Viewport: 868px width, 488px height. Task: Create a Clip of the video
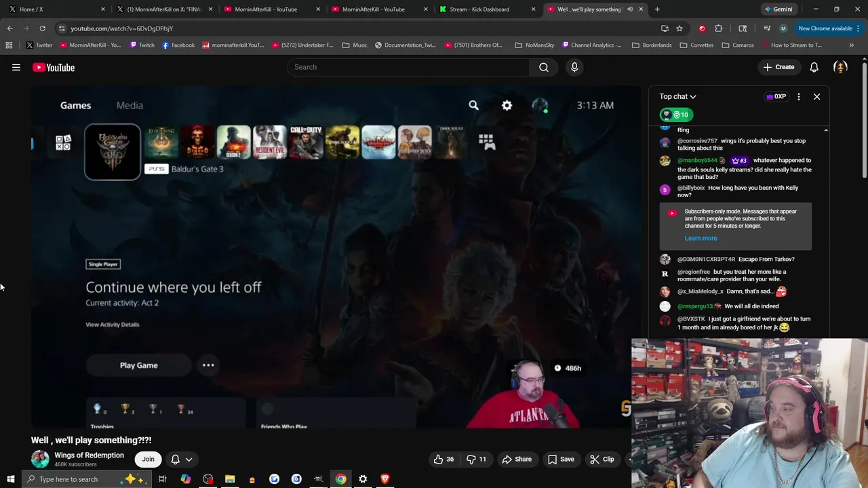601,459
